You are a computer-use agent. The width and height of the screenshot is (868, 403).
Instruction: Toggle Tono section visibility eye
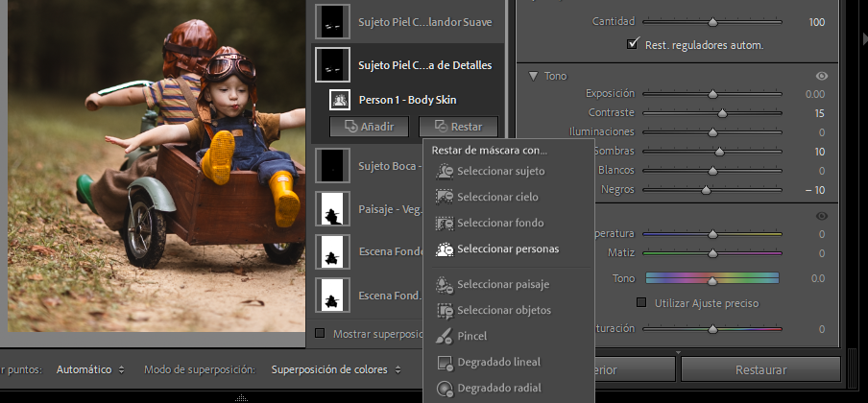(x=822, y=76)
